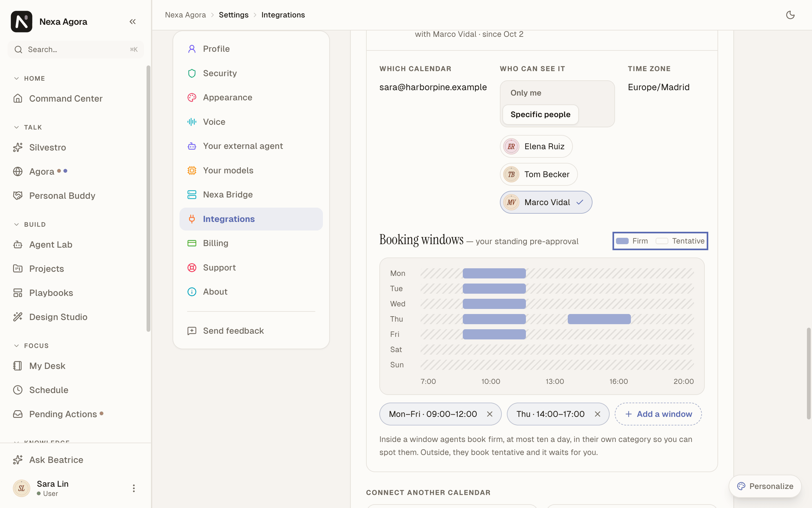Viewport: 812px width, 508px height.
Task: Open Projects folder icon
Action: tap(18, 269)
